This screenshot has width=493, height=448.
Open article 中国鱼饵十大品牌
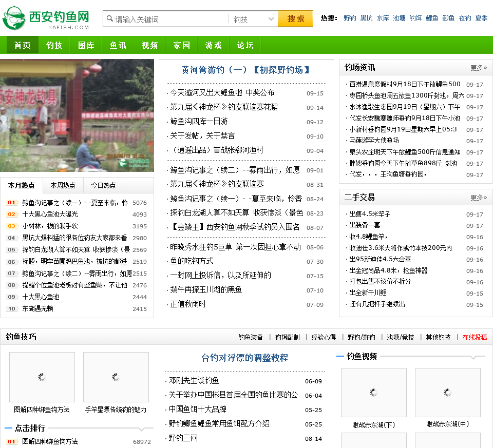197,409
